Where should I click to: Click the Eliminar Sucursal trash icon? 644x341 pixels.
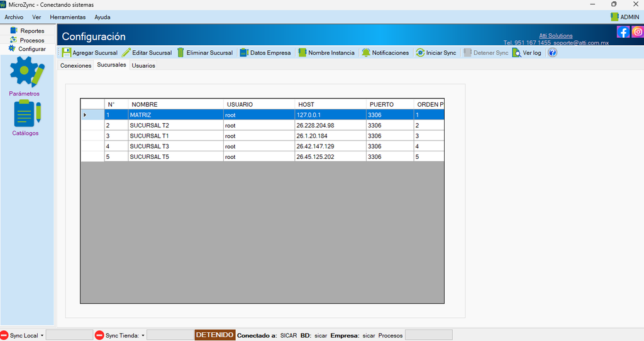(x=180, y=53)
